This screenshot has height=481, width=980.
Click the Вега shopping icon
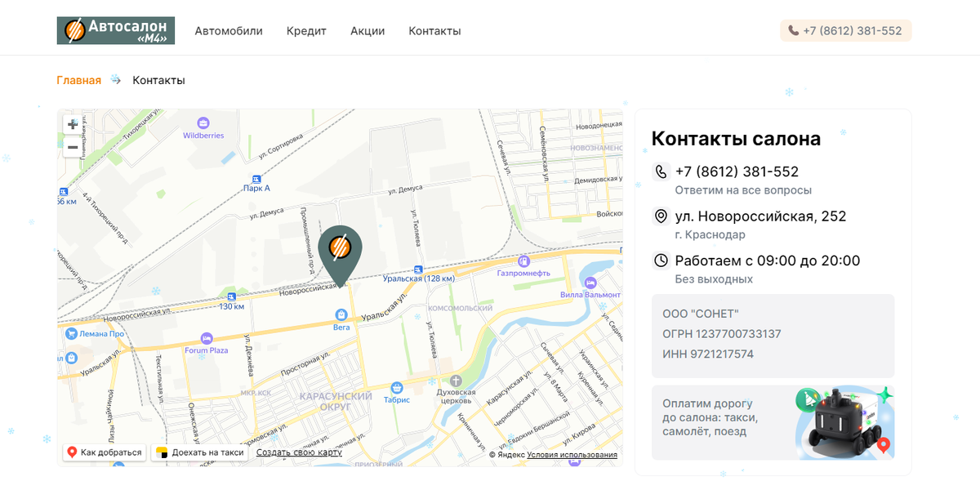tap(341, 315)
